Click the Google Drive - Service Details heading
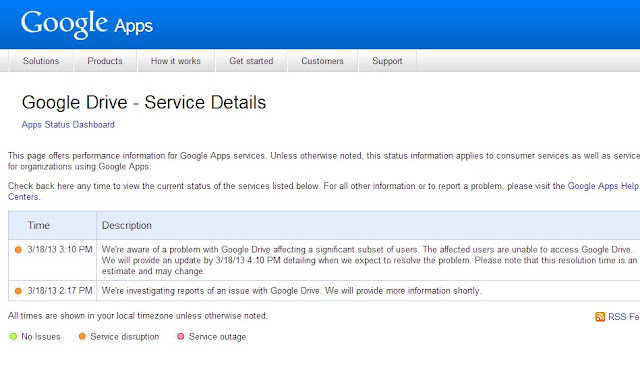This screenshot has height=368, width=640. pyautogui.click(x=144, y=102)
